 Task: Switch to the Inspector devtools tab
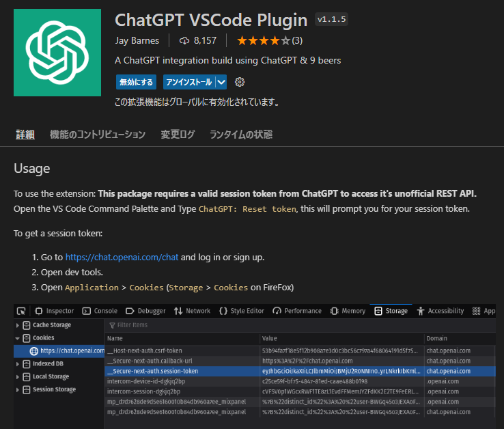55,311
